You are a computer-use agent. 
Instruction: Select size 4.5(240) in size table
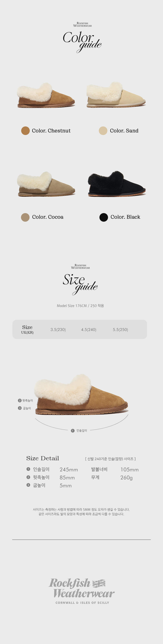tap(89, 330)
